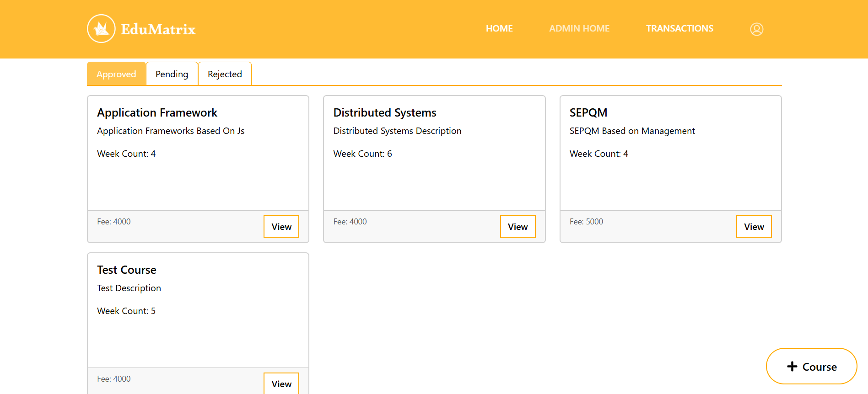868x394 pixels.
Task: Click 'Week Count: 4' in Application Framework card
Action: [126, 154]
